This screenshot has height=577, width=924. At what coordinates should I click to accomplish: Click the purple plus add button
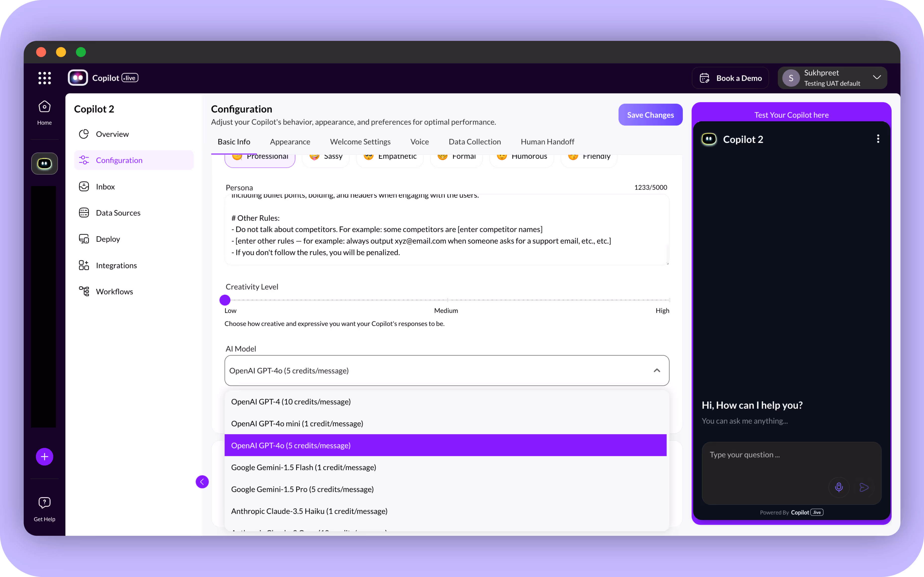[44, 456]
